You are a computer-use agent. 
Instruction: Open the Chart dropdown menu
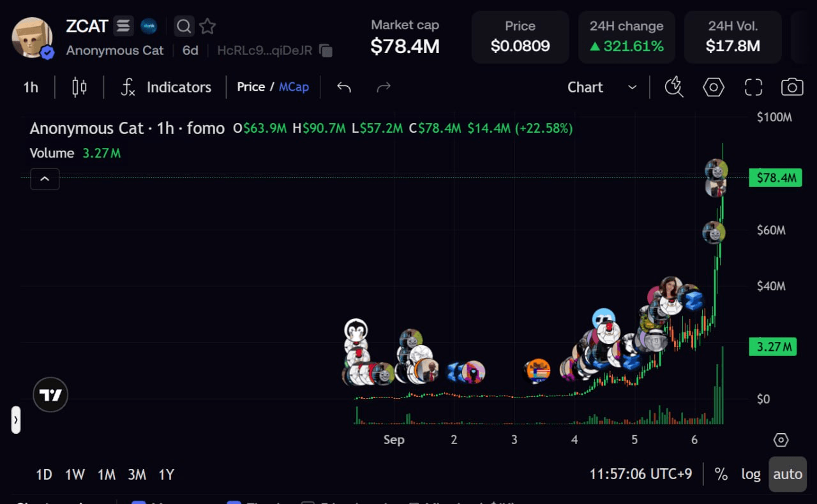click(x=602, y=87)
